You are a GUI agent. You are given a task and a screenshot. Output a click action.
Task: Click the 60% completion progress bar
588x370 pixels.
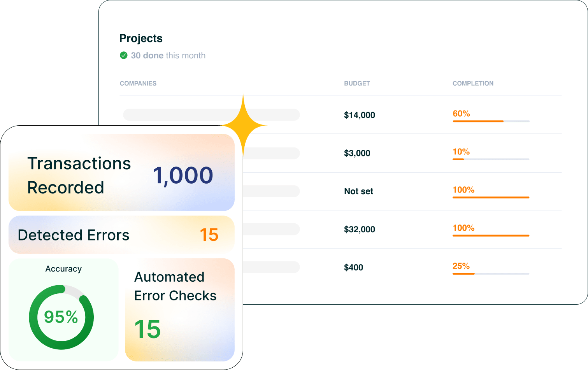click(491, 121)
